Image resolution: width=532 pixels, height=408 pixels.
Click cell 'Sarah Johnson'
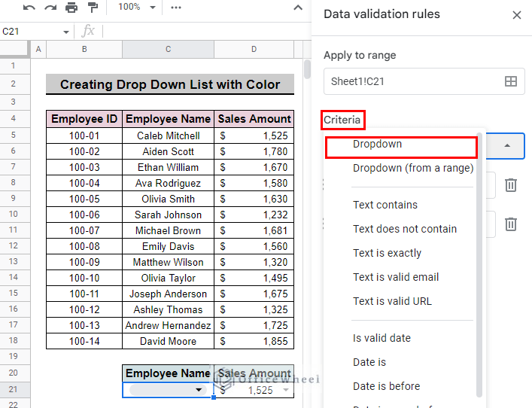coord(168,215)
